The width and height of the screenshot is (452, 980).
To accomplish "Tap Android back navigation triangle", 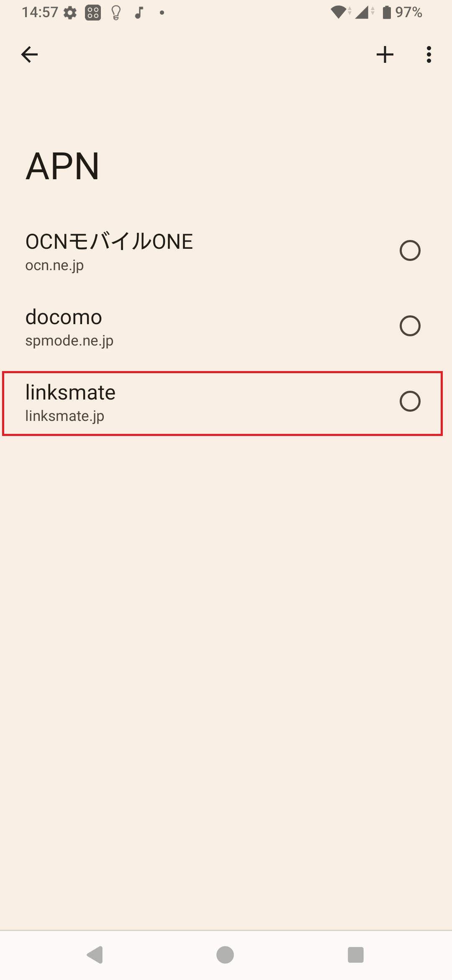I will pos(95,955).
